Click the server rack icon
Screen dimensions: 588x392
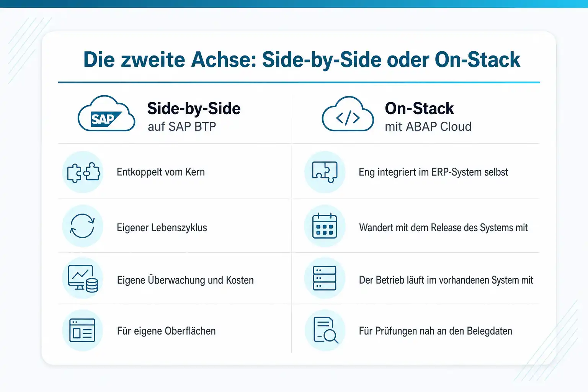tap(325, 278)
